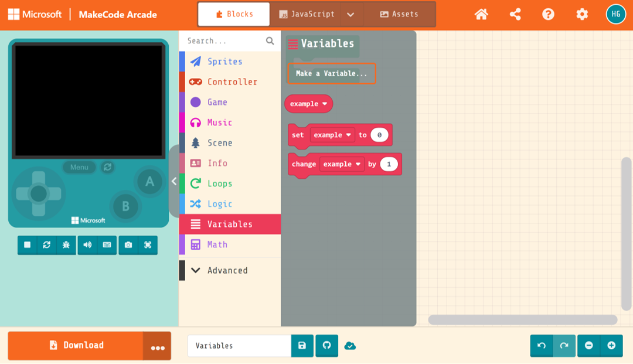
Task: Click the Make a Variable button
Action: tap(332, 74)
